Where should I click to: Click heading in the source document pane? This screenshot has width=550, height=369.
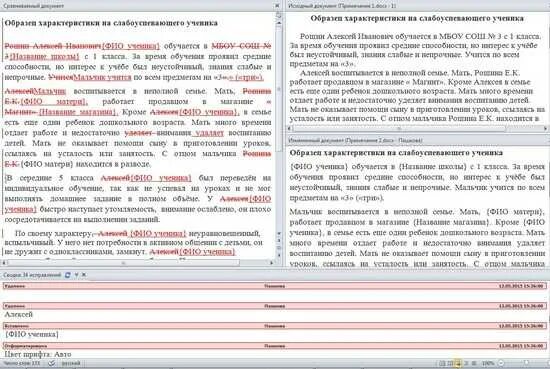tap(417, 19)
